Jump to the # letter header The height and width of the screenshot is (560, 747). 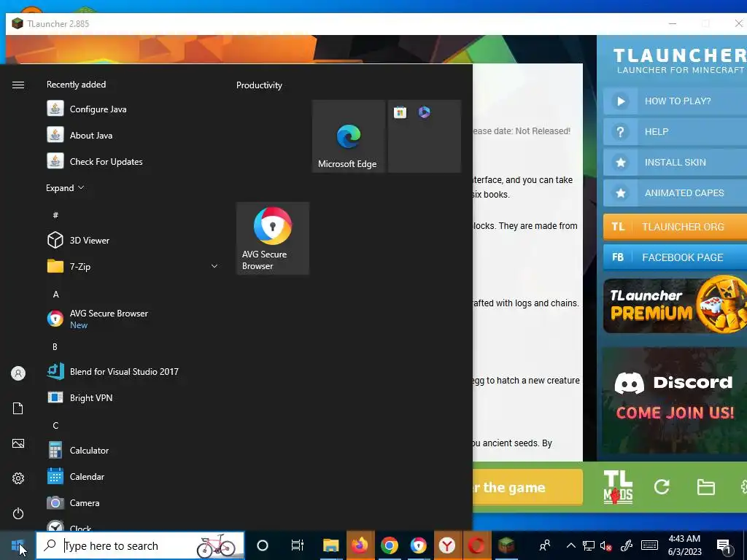(x=55, y=215)
